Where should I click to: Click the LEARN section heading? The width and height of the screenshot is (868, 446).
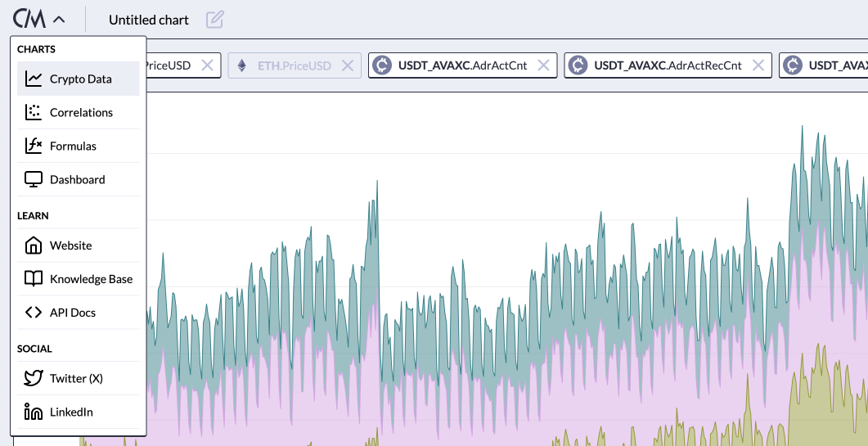point(34,215)
